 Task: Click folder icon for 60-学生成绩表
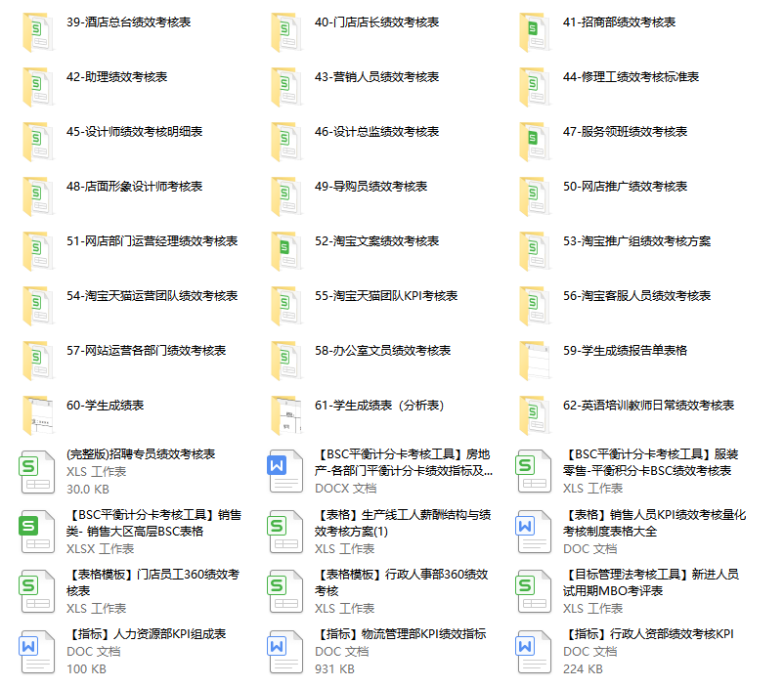point(38,415)
